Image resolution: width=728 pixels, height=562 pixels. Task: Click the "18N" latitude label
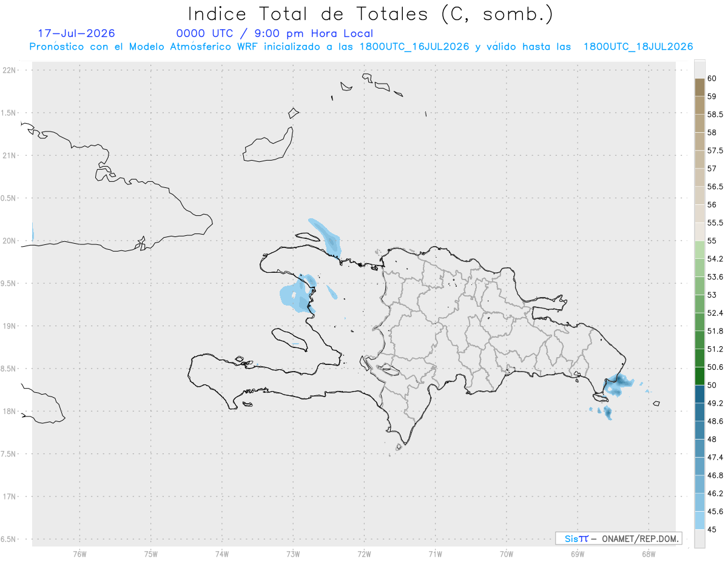[x=10, y=411]
